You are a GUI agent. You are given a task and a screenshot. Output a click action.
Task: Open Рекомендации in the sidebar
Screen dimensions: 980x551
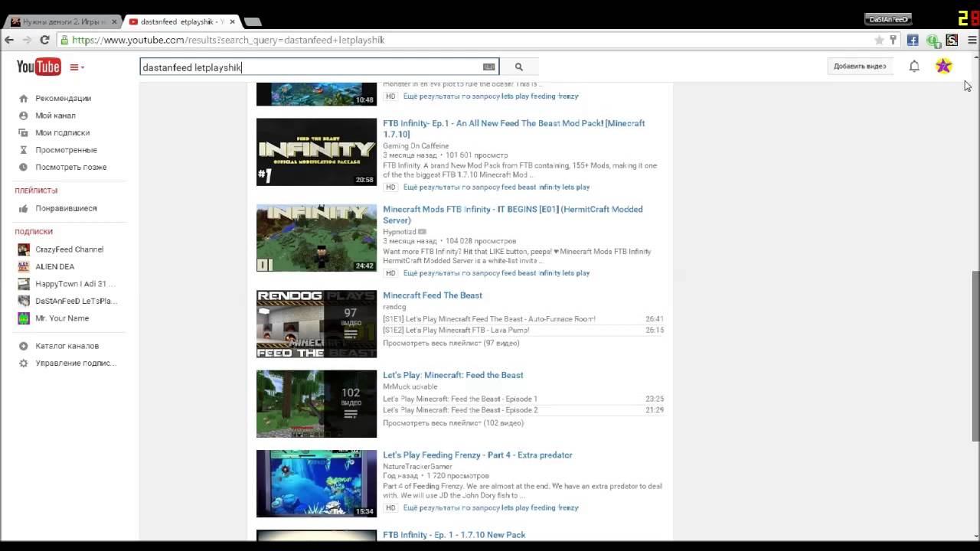63,98
